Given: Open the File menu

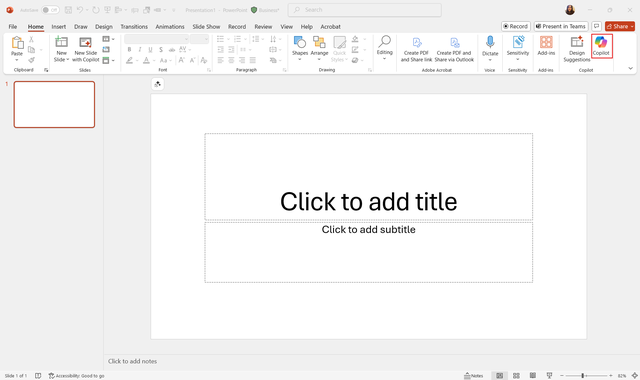Looking at the screenshot, I should coord(13,27).
